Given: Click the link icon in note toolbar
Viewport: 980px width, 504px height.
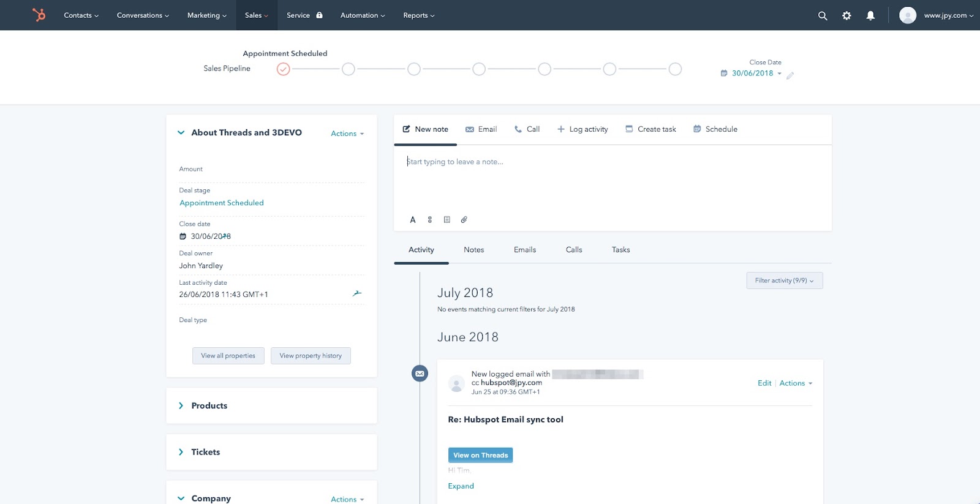Looking at the screenshot, I should 430,220.
